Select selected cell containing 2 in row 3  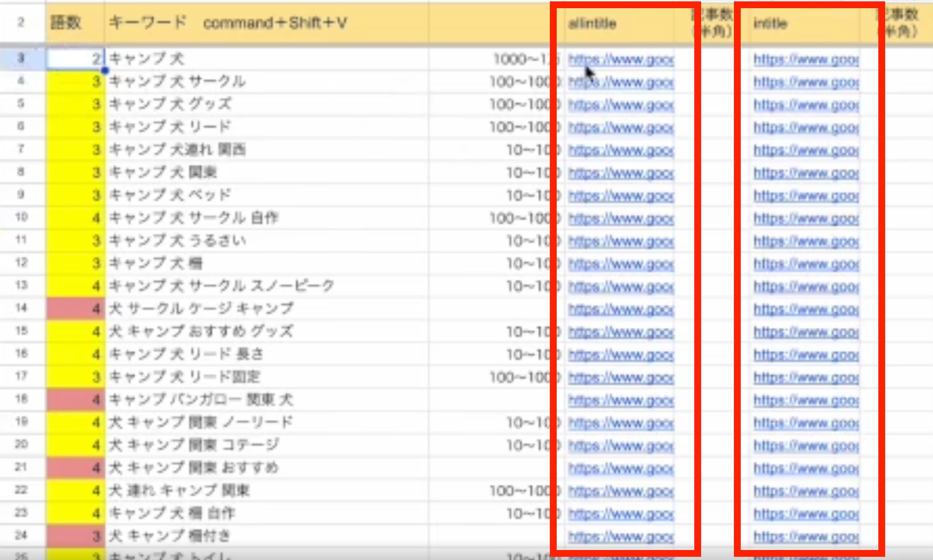click(75, 59)
